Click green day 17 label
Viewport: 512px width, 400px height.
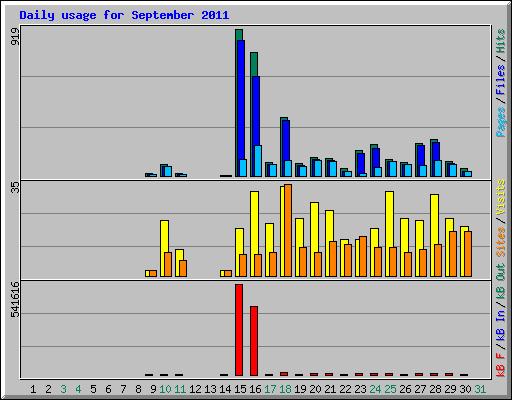coord(270,389)
